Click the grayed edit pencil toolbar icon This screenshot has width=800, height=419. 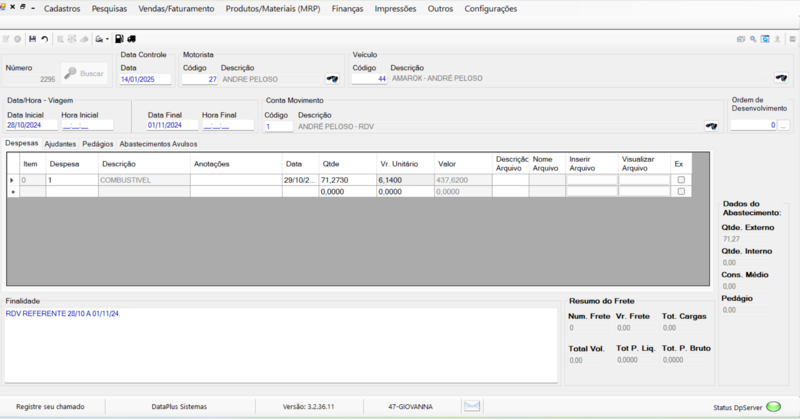pyautogui.click(x=6, y=39)
